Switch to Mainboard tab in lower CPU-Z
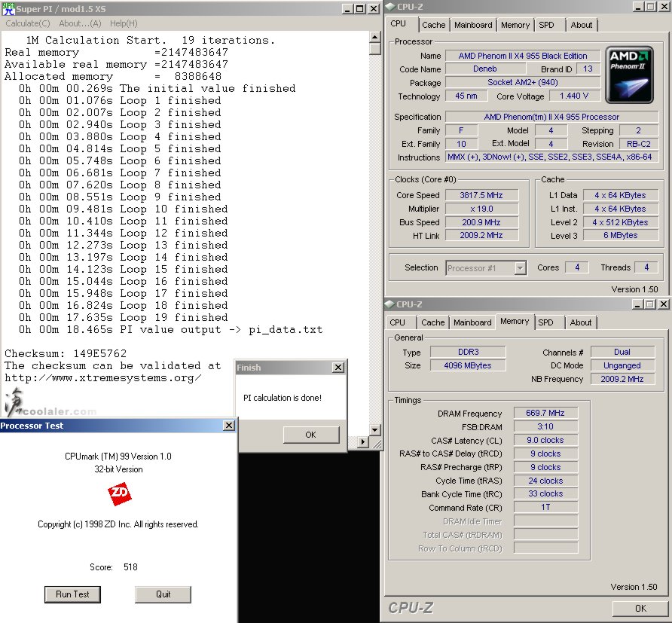This screenshot has height=623, width=672. [472, 322]
